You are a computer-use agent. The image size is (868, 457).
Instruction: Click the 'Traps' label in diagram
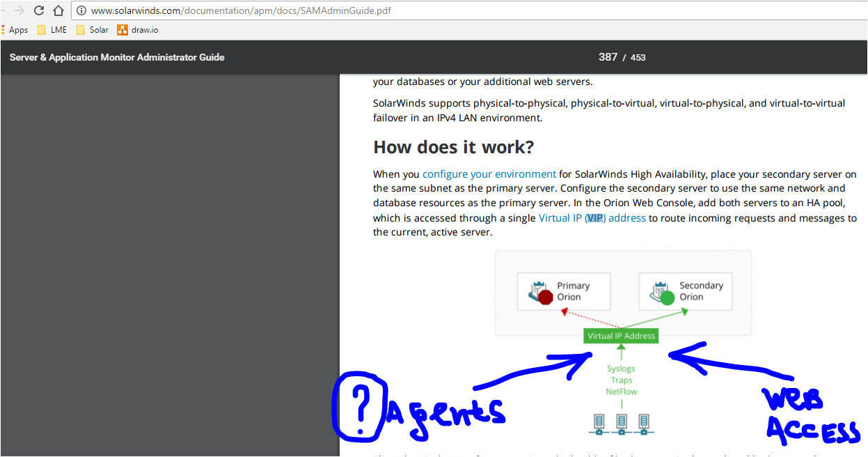(x=622, y=380)
